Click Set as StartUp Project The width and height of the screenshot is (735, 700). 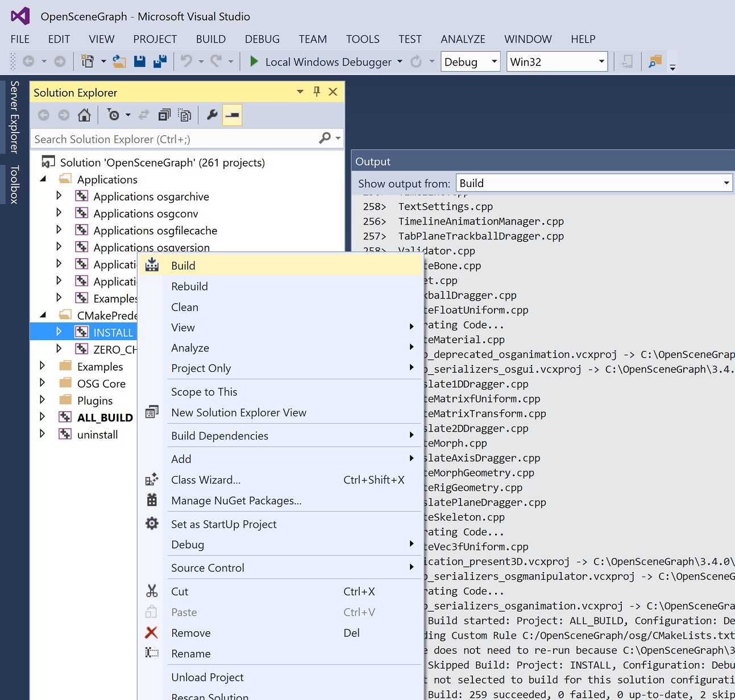coord(280,524)
